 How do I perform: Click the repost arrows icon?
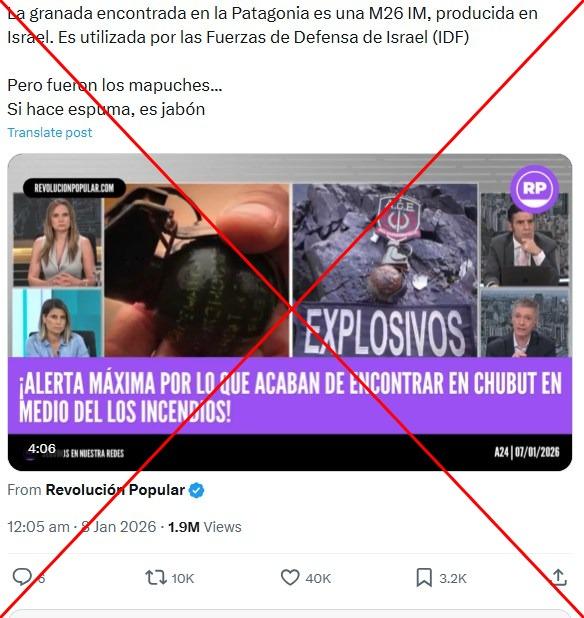[x=156, y=578]
